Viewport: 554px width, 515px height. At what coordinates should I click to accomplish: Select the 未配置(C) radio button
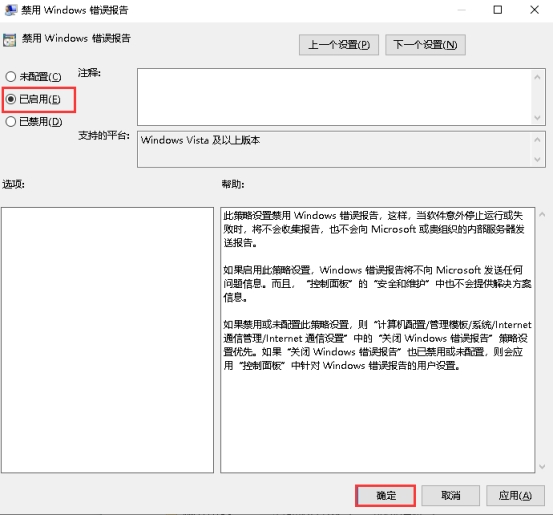point(11,77)
